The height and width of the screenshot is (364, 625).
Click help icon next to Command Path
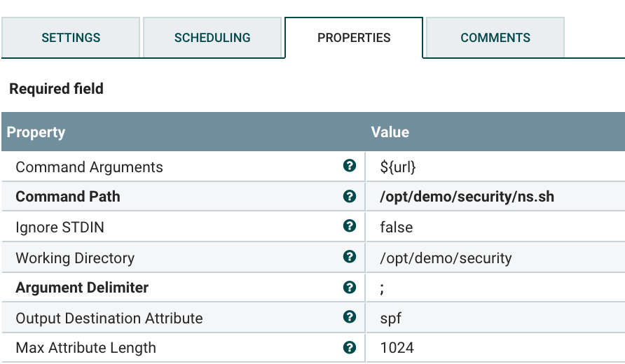349,197
